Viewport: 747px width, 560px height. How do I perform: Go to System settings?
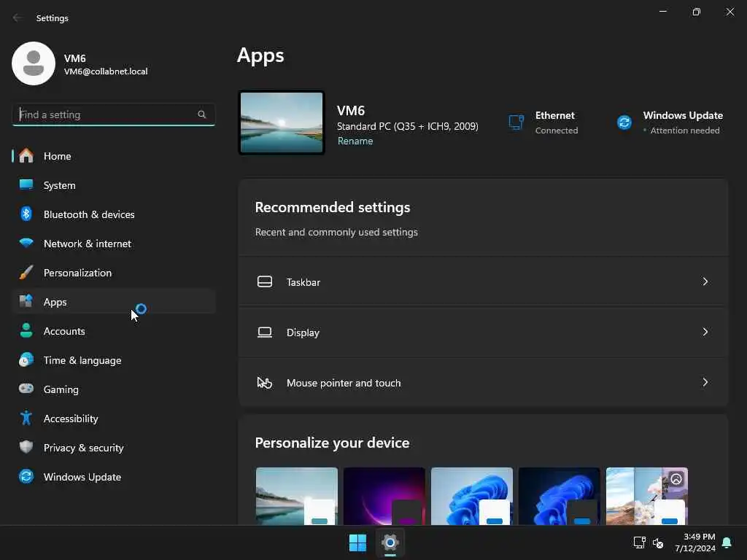[x=114, y=184]
